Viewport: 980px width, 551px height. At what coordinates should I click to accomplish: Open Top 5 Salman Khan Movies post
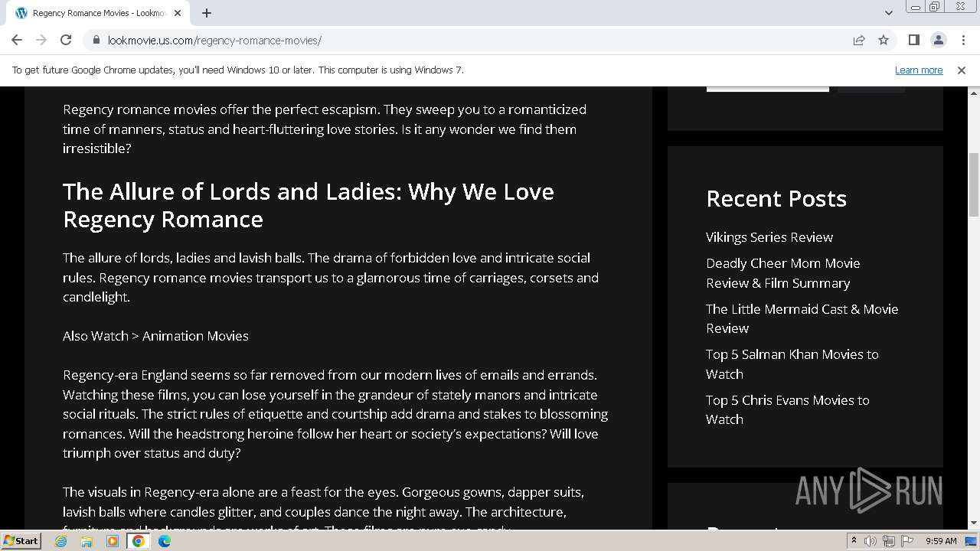[x=792, y=364]
